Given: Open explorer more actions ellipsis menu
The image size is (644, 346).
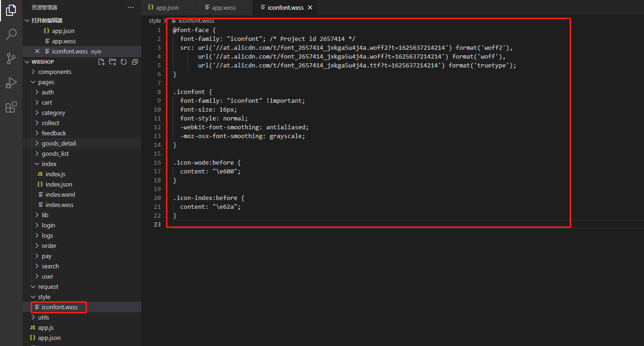Looking at the screenshot, I should (131, 7).
